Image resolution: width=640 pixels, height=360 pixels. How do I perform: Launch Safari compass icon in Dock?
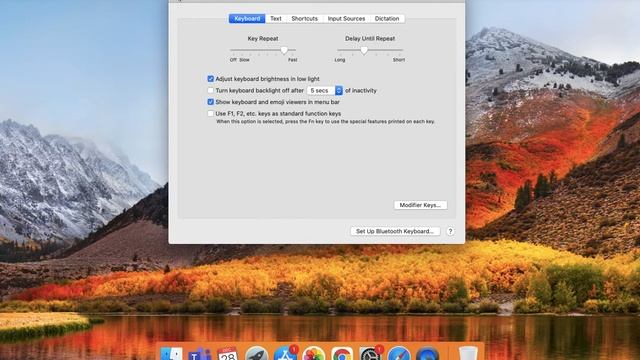[399, 354]
